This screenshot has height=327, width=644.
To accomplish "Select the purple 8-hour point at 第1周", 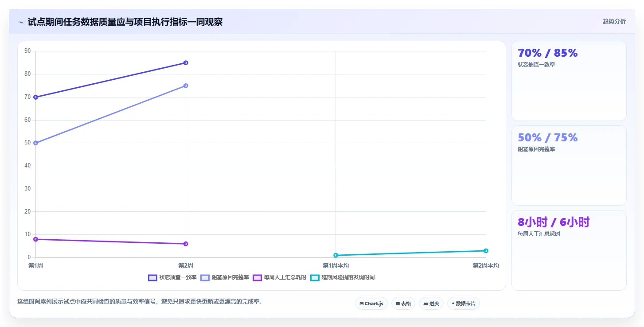I will pyautogui.click(x=36, y=239).
